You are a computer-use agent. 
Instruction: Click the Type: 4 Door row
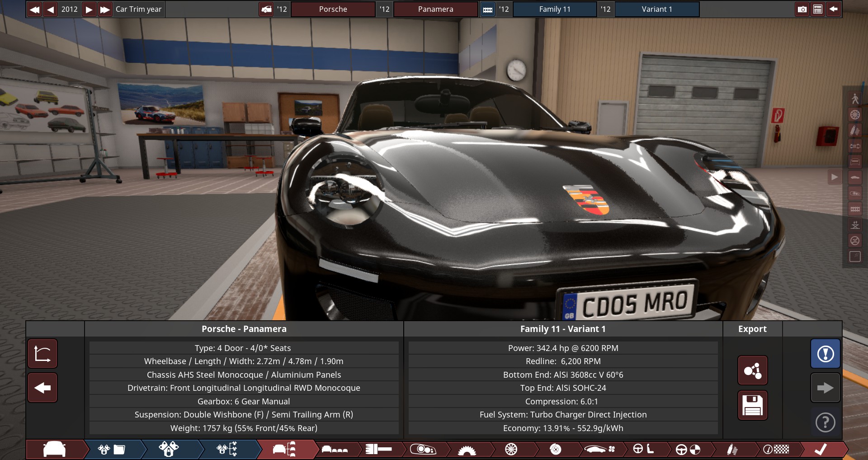244,348
